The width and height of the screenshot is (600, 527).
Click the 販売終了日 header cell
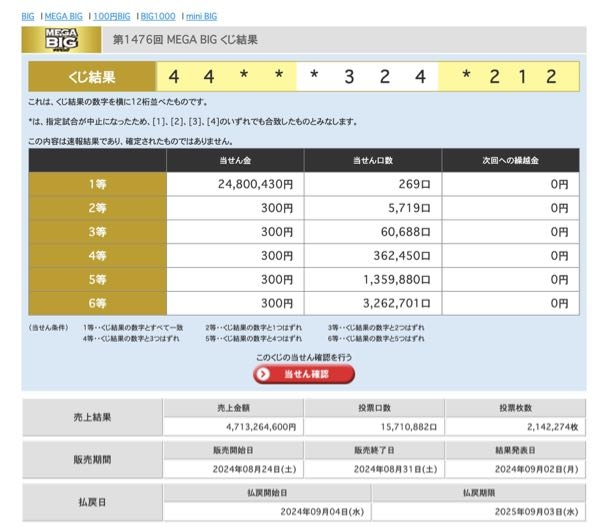374,450
